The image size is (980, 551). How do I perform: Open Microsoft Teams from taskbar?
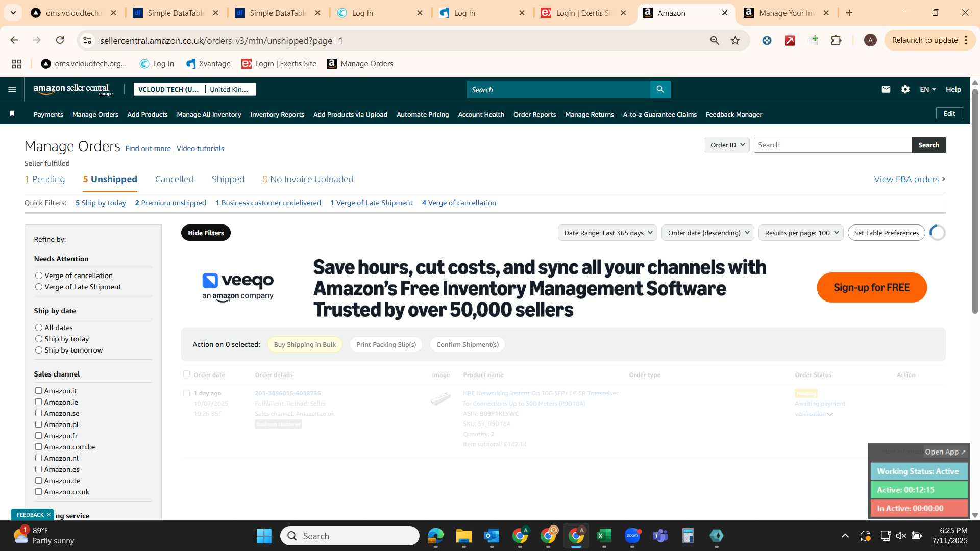click(660, 536)
